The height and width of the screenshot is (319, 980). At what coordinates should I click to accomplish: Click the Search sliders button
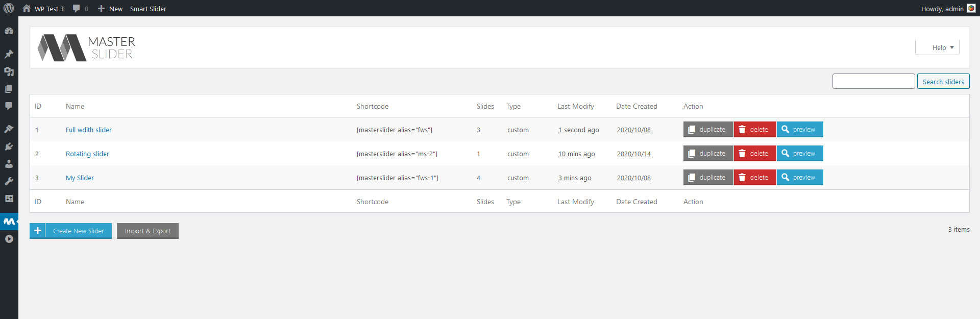943,82
